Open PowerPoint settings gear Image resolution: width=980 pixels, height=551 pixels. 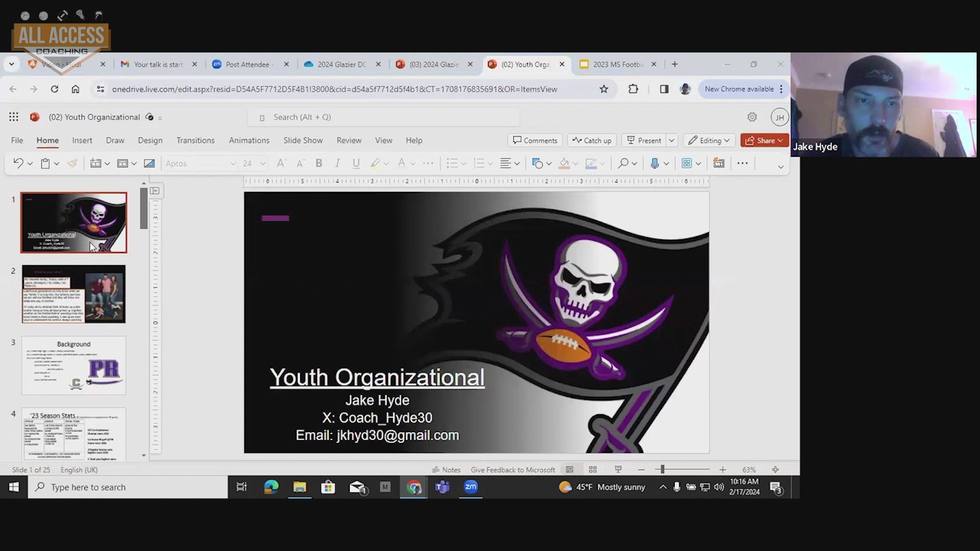[x=752, y=117]
